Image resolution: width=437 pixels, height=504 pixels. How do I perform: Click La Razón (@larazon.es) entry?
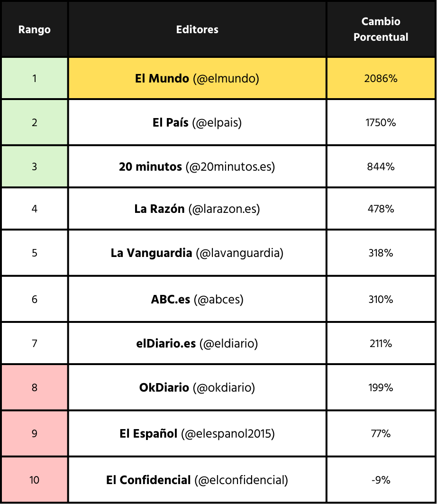tap(197, 209)
